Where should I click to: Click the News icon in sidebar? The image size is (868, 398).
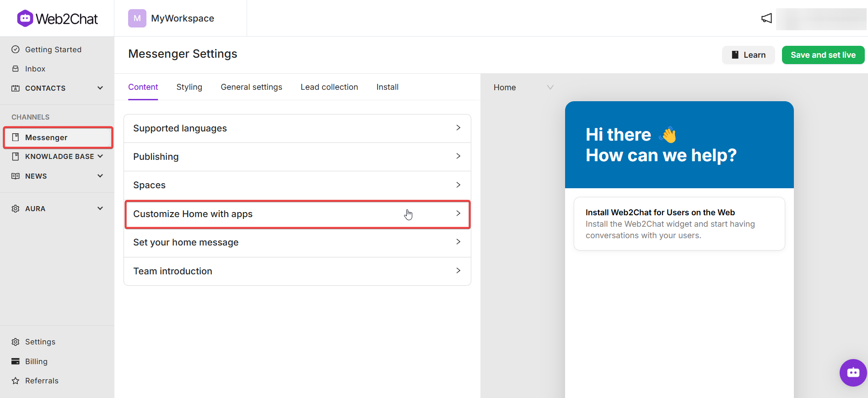tap(16, 176)
